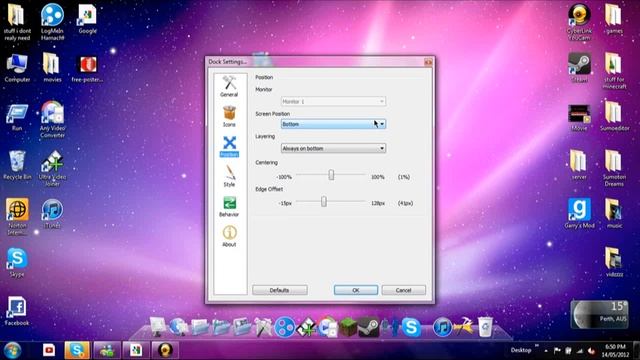Image resolution: width=640 pixels, height=360 pixels.
Task: Click the Desktop toolbar label on taskbar
Action: click(x=521, y=350)
